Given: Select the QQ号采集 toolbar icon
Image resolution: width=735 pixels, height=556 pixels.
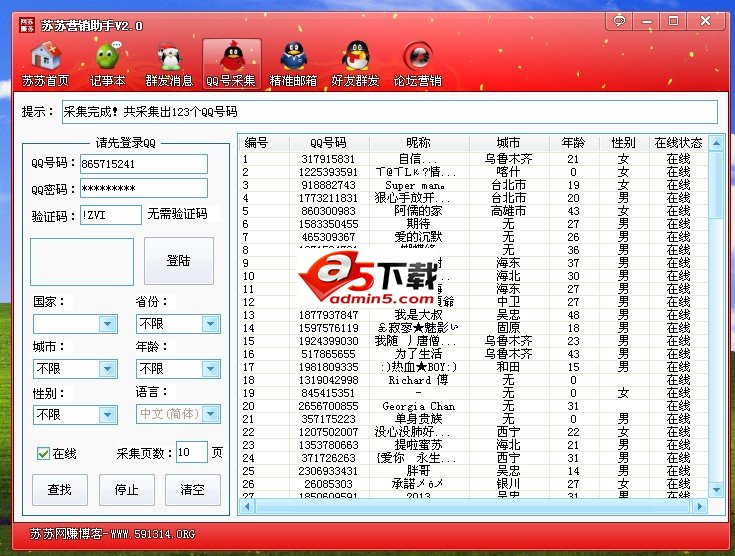Looking at the screenshot, I should 232,64.
